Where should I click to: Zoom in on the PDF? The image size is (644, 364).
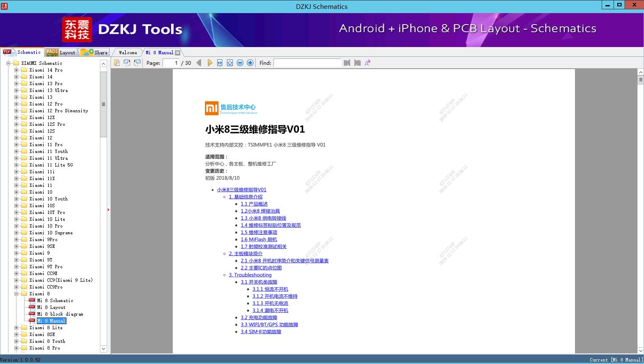[250, 63]
